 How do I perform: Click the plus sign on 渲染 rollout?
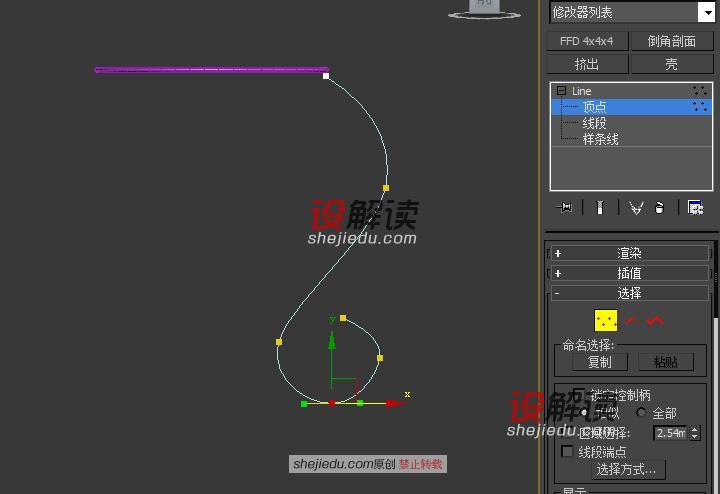coord(557,253)
